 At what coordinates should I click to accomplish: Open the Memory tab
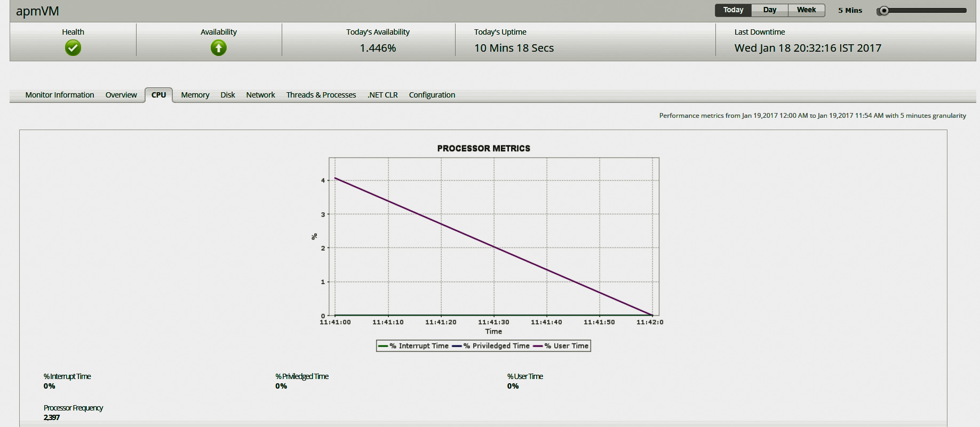[x=195, y=95]
